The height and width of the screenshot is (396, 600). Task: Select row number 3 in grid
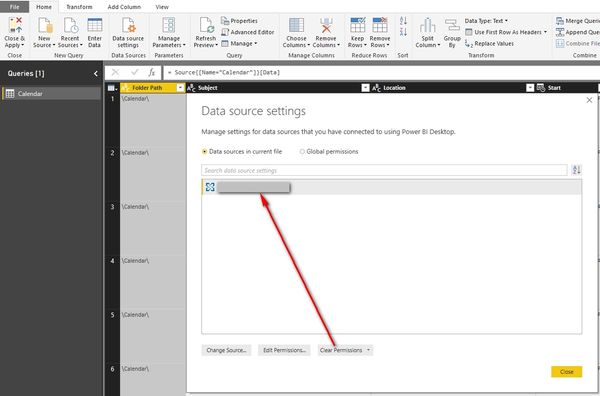[112, 207]
